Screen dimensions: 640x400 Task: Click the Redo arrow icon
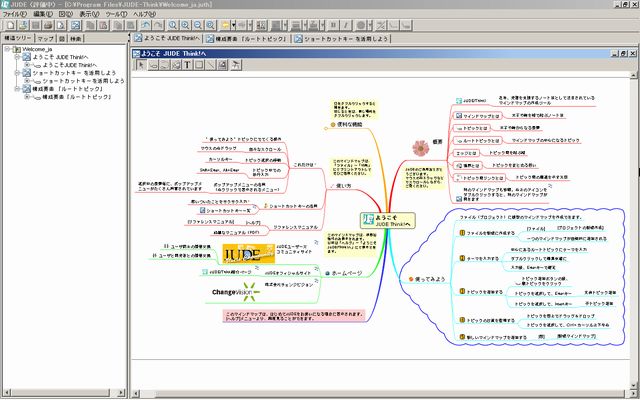pos(158,25)
